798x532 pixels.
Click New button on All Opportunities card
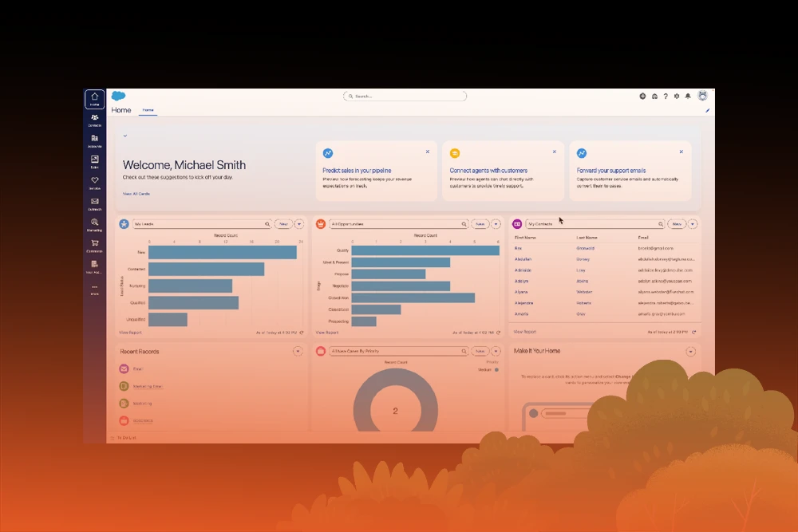(480, 224)
